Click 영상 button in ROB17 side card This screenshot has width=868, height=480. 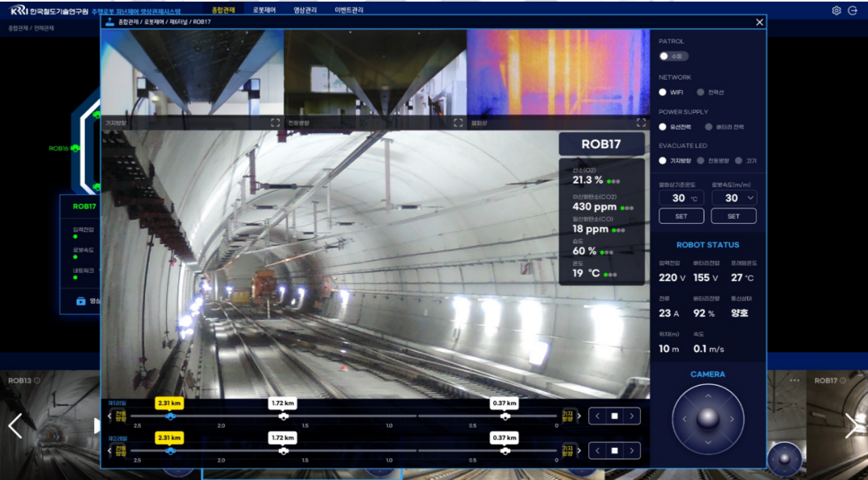point(88,301)
